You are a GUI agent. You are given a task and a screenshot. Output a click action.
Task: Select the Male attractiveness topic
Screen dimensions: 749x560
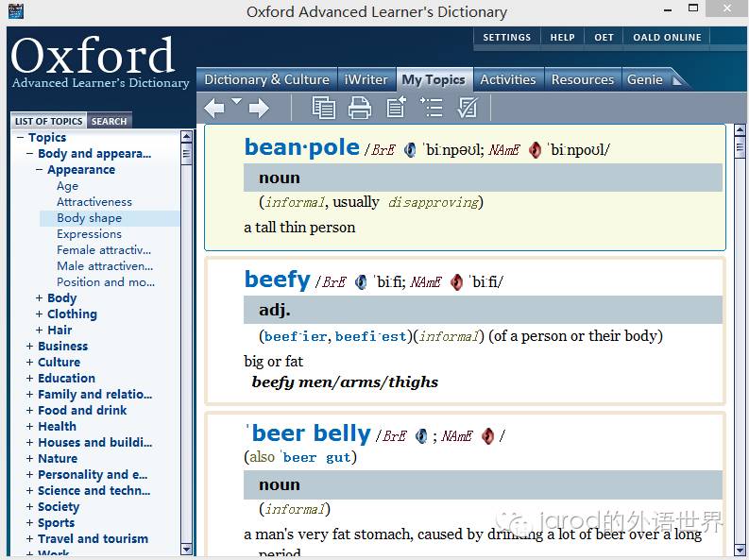(x=105, y=266)
